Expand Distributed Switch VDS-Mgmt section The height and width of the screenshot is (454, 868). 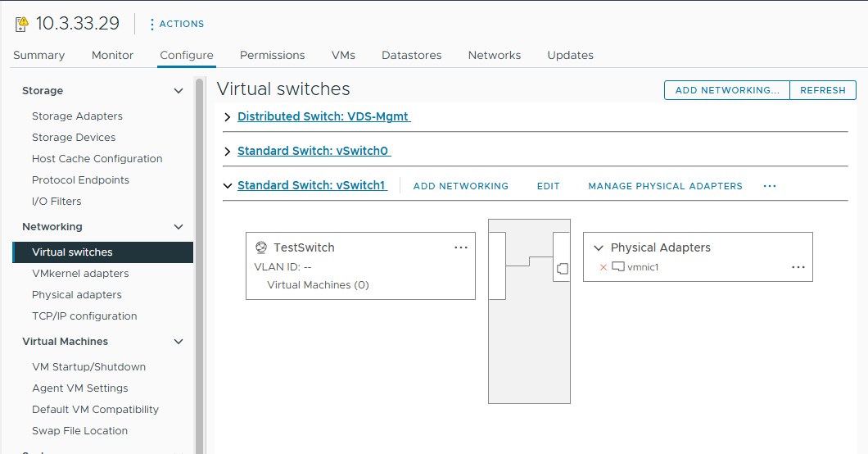click(x=228, y=117)
